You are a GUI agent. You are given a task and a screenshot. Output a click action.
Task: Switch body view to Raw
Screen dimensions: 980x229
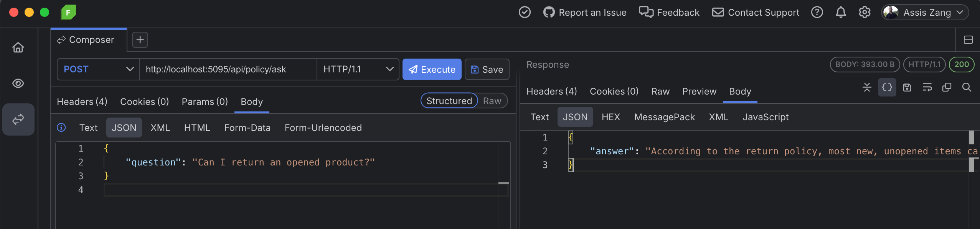492,101
